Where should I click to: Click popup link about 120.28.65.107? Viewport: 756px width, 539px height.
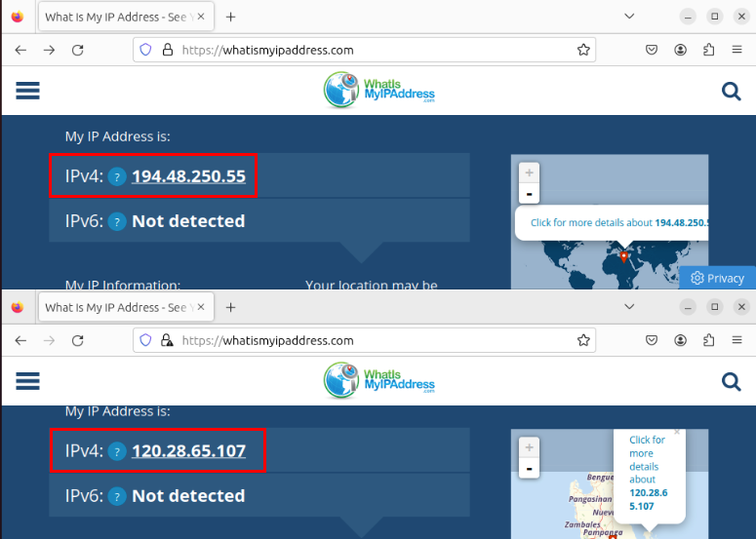(648, 473)
